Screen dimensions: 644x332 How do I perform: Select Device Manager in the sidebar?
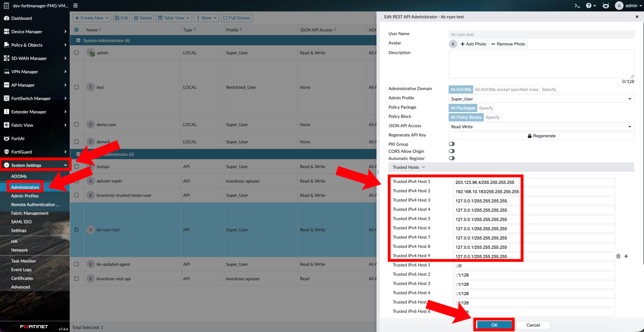[x=27, y=31]
